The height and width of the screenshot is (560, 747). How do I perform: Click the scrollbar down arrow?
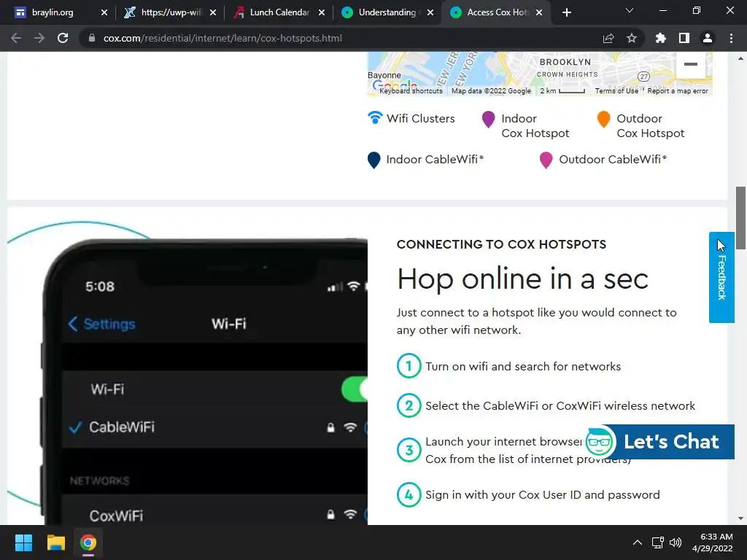pos(740,518)
